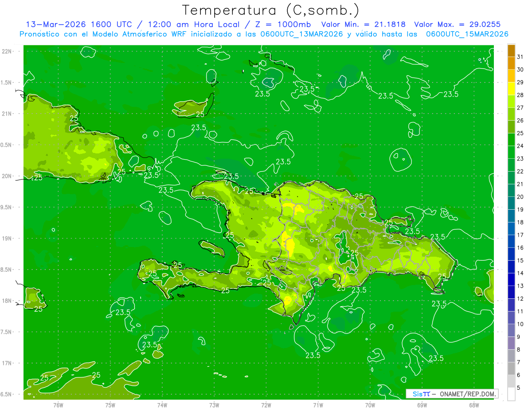Click the '68W' longitude label
Viewport: 532px width, 411px height.
click(x=473, y=405)
